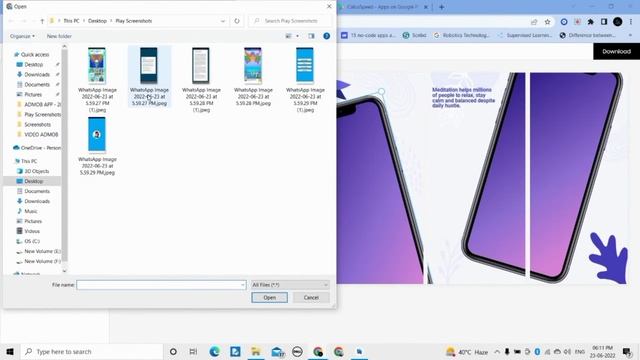The height and width of the screenshot is (360, 640).
Task: Select highlighted WhatsApp Image 5.59.27 PM.jpeg file
Action: (149, 76)
